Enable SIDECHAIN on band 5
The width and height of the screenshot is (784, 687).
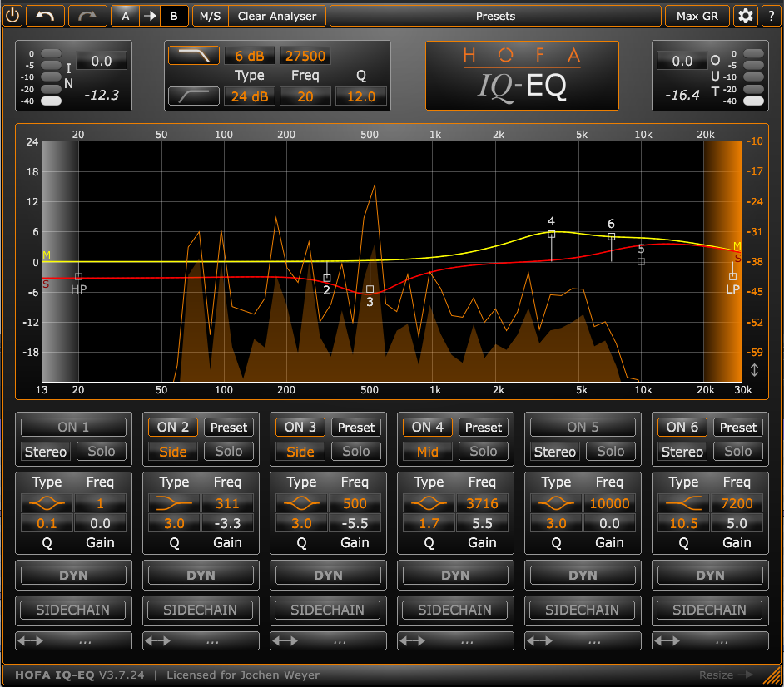click(x=582, y=610)
